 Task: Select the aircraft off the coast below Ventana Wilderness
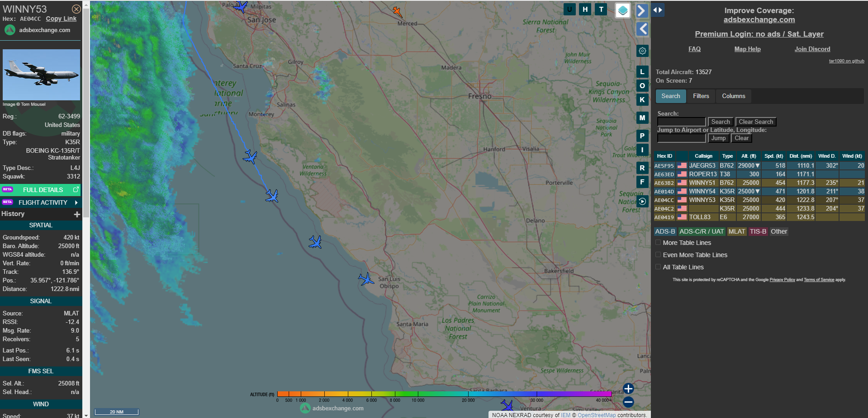(315, 242)
